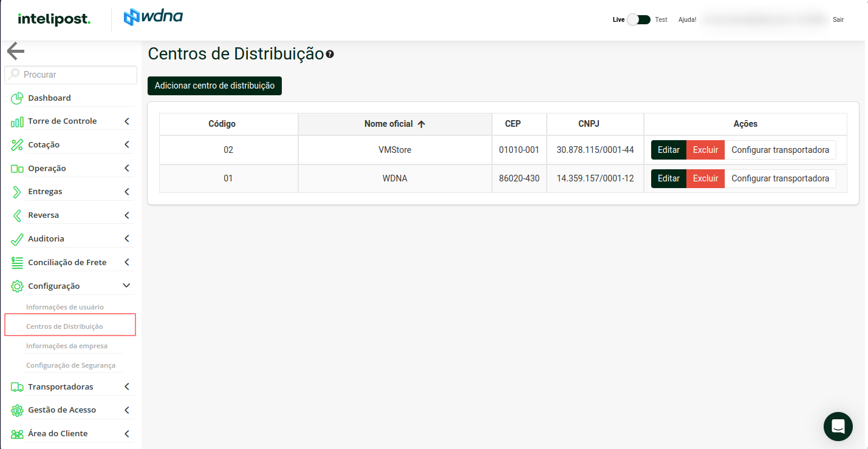Open Informações da empresa submenu item
Image resolution: width=868 pixels, height=449 pixels.
tap(67, 346)
